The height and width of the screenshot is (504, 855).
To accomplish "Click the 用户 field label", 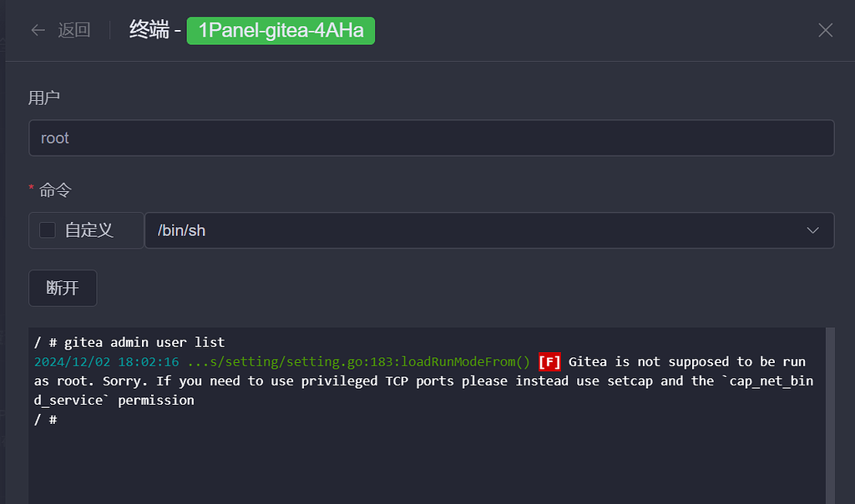I will (x=44, y=98).
